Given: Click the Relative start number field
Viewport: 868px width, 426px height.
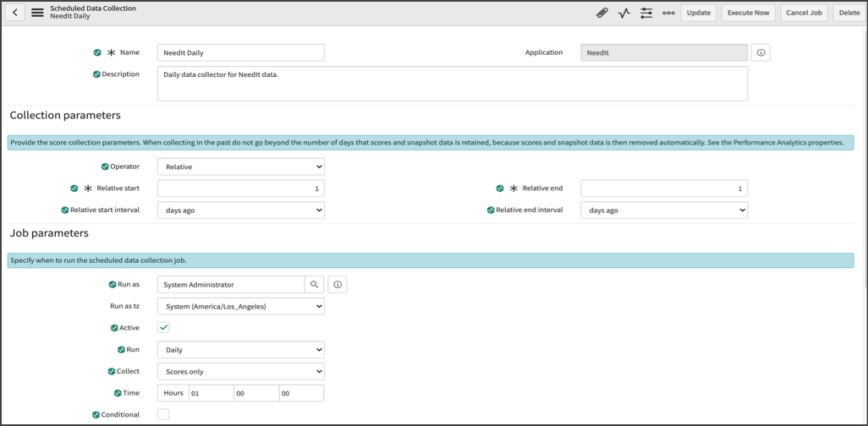Looking at the screenshot, I should [241, 188].
